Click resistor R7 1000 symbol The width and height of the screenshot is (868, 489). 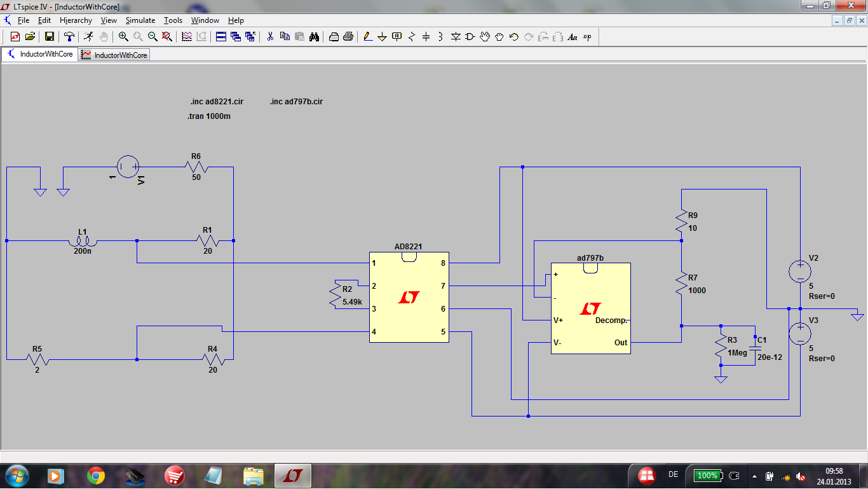pos(681,284)
